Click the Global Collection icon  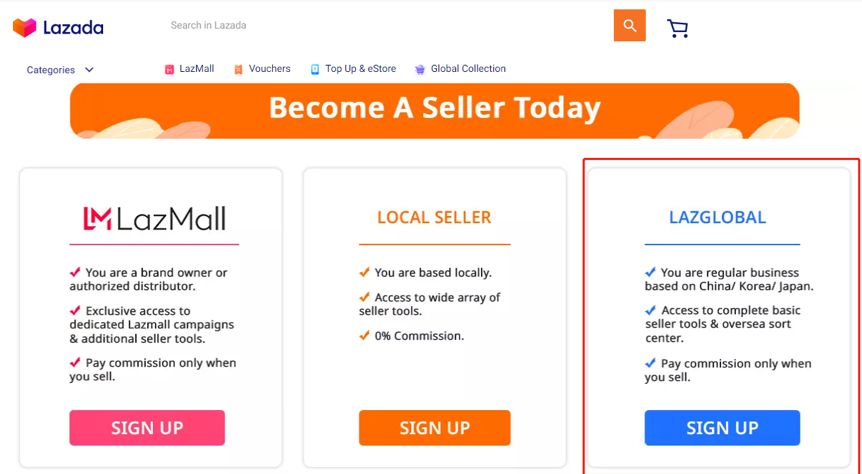[x=420, y=69]
